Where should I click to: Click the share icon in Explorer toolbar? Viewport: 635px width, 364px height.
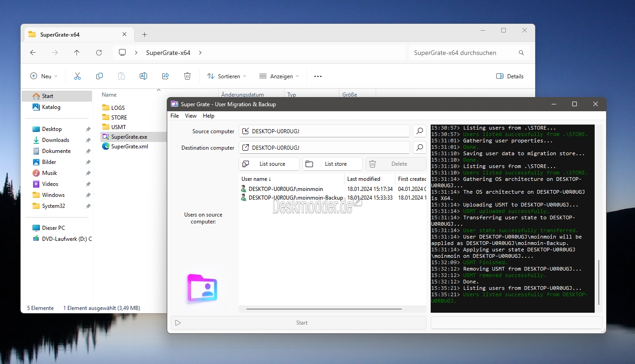click(165, 76)
